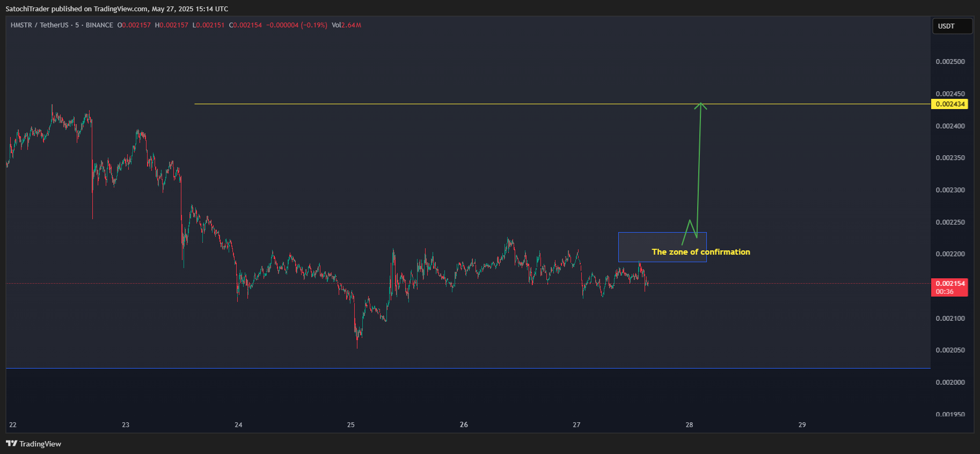This screenshot has width=980, height=454.
Task: Click the close value C0.002154
Action: (246, 25)
